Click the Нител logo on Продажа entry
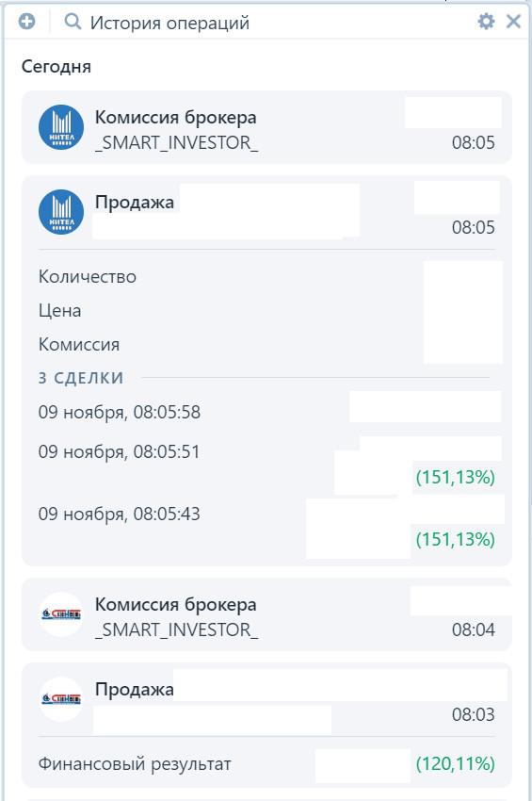Image resolution: width=532 pixels, height=801 pixels. coord(61,212)
